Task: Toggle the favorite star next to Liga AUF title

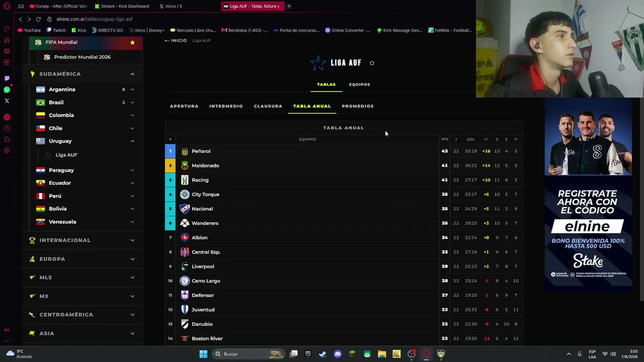Action: point(372,63)
